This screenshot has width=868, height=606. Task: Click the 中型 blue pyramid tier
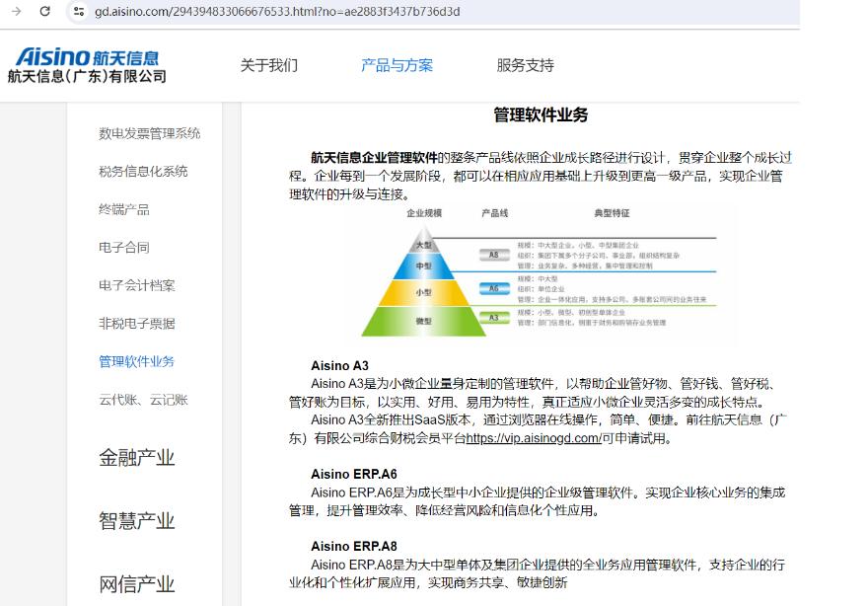point(424,266)
